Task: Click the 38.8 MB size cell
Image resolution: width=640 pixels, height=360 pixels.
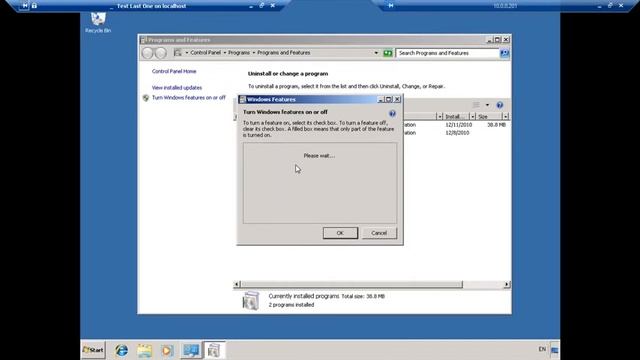Action: pos(496,125)
